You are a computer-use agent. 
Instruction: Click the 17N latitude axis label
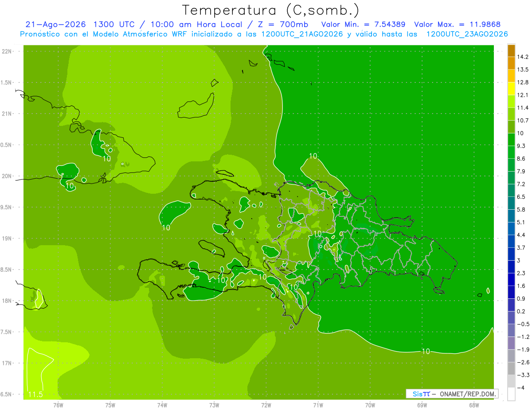pyautogui.click(x=7, y=363)
